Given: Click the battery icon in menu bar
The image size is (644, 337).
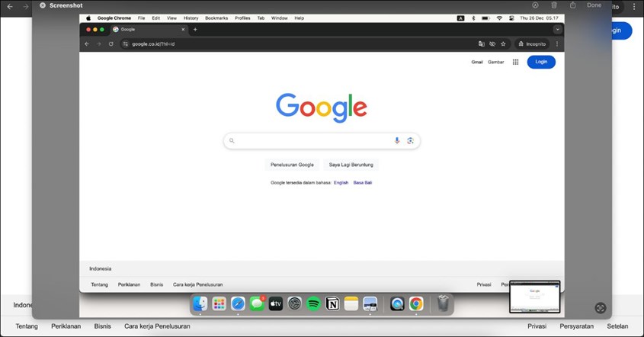Looking at the screenshot, I should point(485,18).
